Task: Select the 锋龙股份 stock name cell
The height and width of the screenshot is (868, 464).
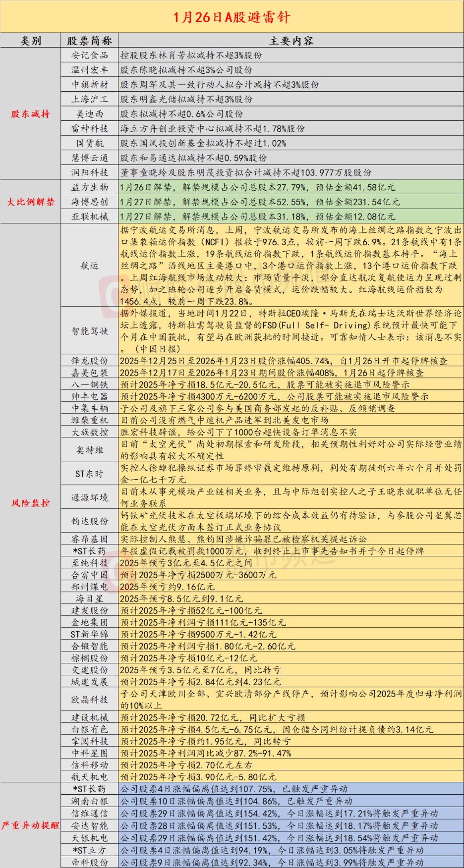Action: coord(89,361)
